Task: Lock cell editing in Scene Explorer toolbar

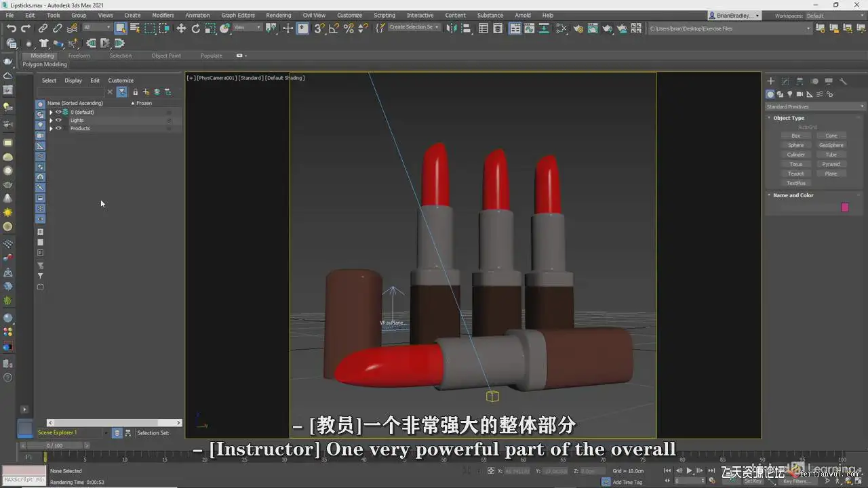Action: point(135,91)
